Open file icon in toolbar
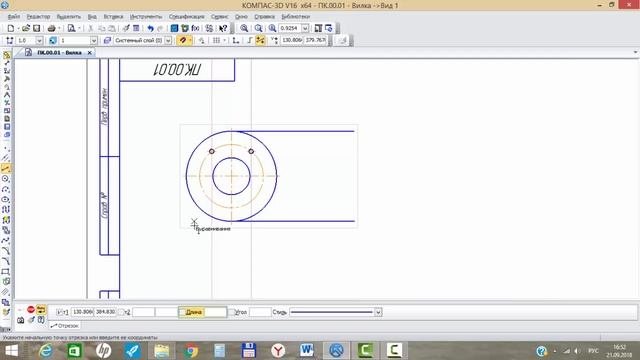640x360 pixels. click(26, 28)
